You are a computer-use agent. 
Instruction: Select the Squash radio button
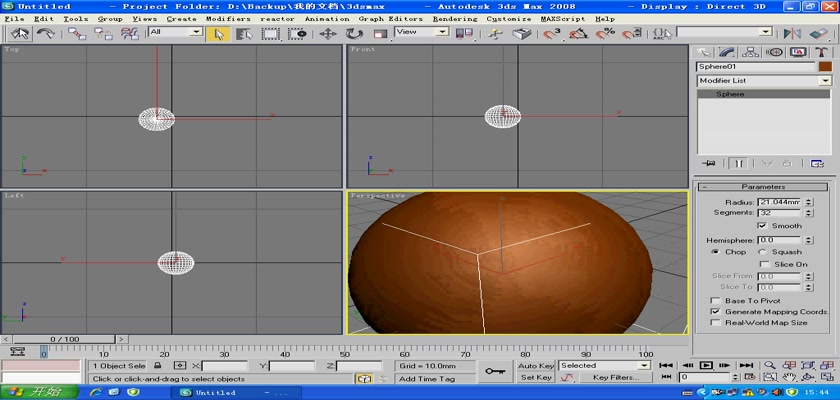(762, 252)
